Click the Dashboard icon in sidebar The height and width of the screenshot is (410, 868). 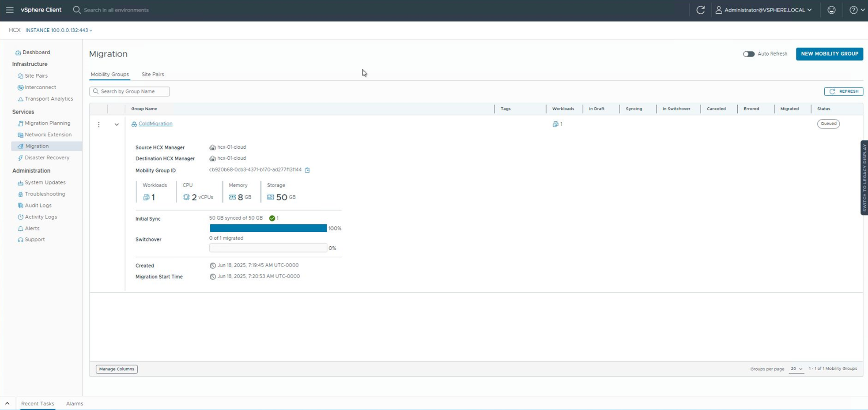coord(18,53)
